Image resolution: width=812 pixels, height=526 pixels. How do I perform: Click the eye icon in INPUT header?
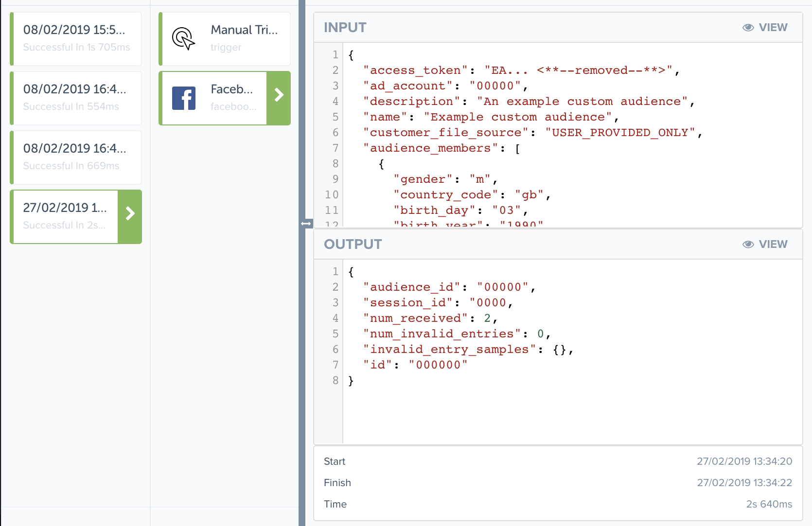[x=748, y=28]
